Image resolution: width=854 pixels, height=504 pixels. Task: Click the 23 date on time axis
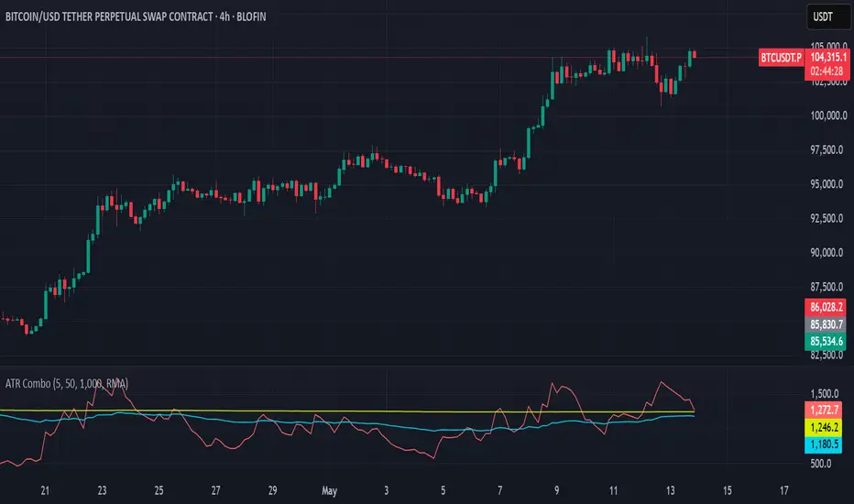point(102,491)
